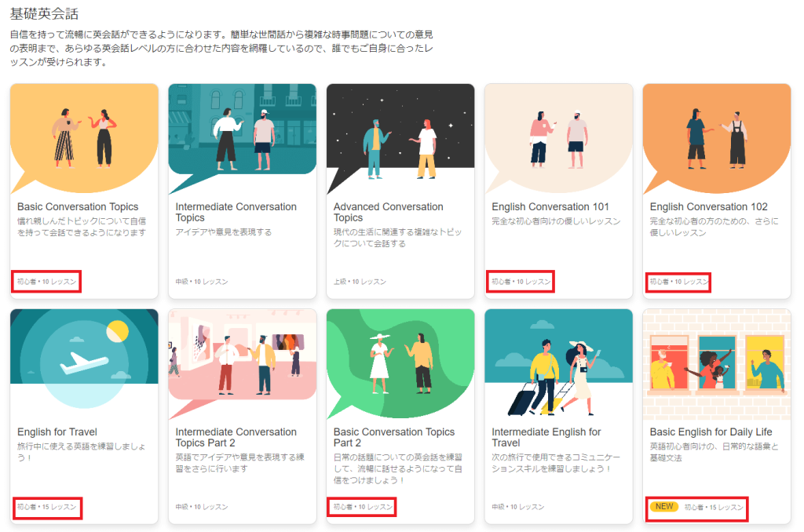The image size is (804, 532).
Task: Open the English Conversation 101 title link
Action: click(550, 207)
